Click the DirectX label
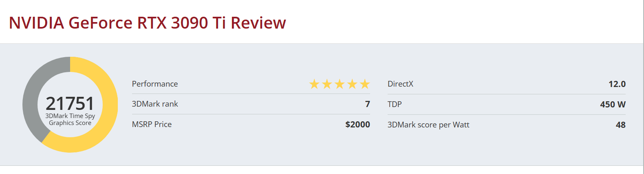Image resolution: width=644 pixels, height=174 pixels. (x=400, y=84)
